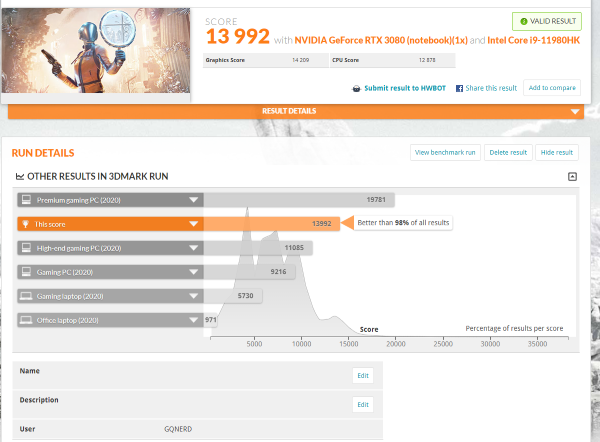Click the Facebook share icon
Image resolution: width=600 pixels, height=442 pixels.
click(459, 88)
